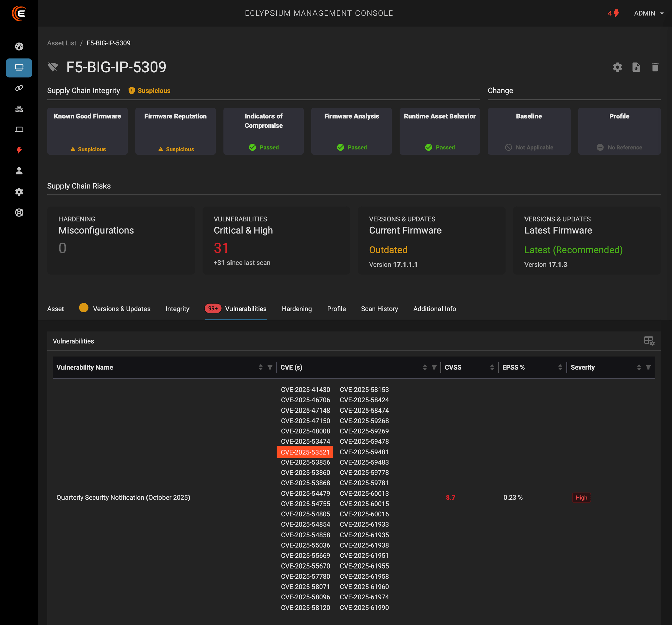Click the red lightning bolt sidebar icon

(19, 150)
